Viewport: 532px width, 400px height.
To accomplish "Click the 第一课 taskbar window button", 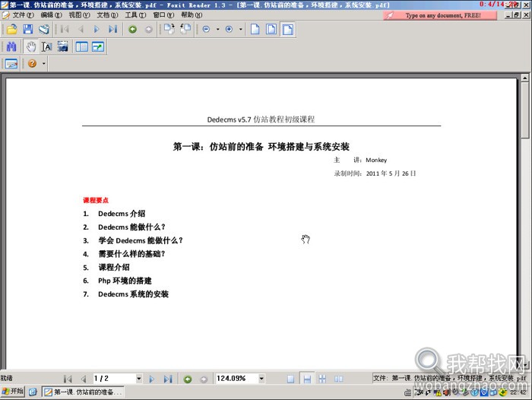I will [83, 392].
